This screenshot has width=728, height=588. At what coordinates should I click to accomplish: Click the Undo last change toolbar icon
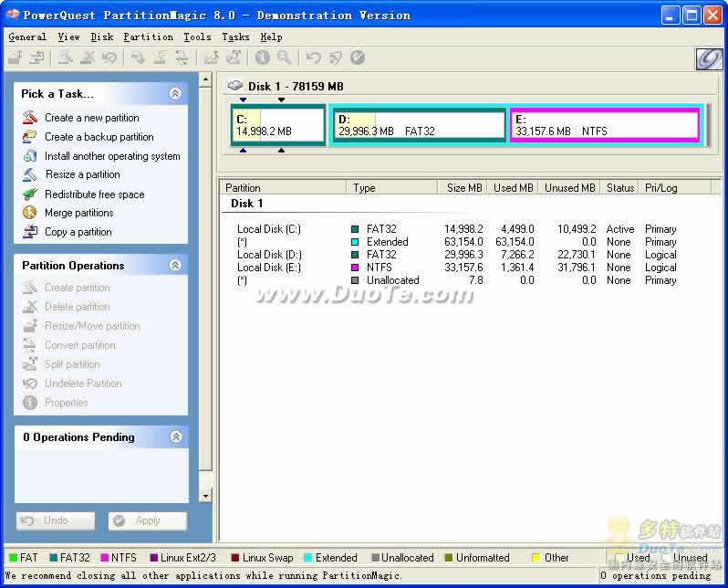pos(314,58)
